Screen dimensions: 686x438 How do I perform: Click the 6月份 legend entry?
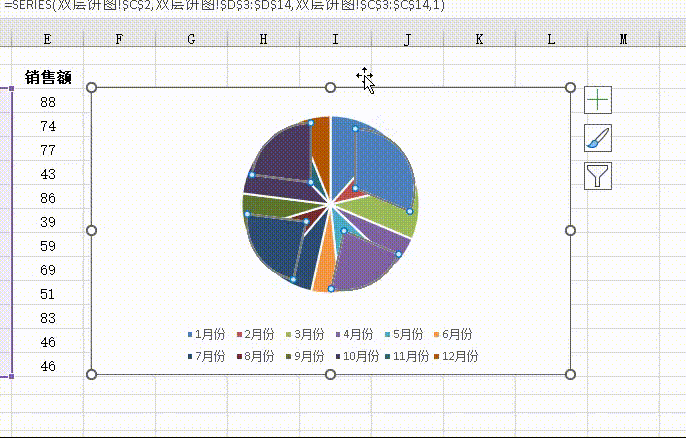click(x=453, y=334)
